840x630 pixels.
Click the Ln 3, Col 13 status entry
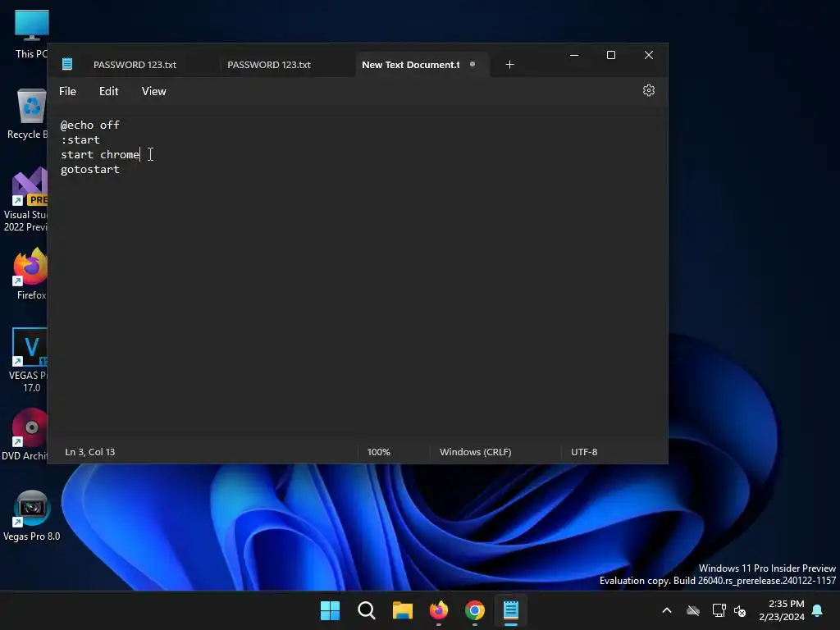click(x=90, y=452)
